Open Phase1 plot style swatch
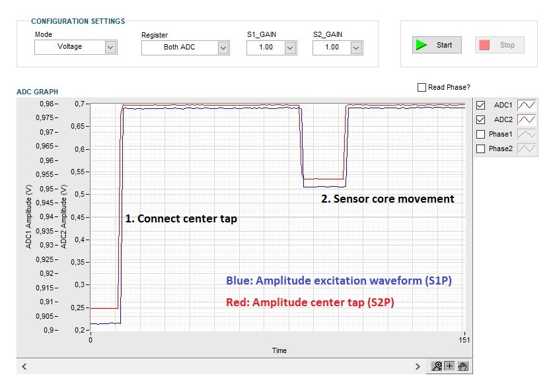The image size is (551, 392). click(x=527, y=134)
